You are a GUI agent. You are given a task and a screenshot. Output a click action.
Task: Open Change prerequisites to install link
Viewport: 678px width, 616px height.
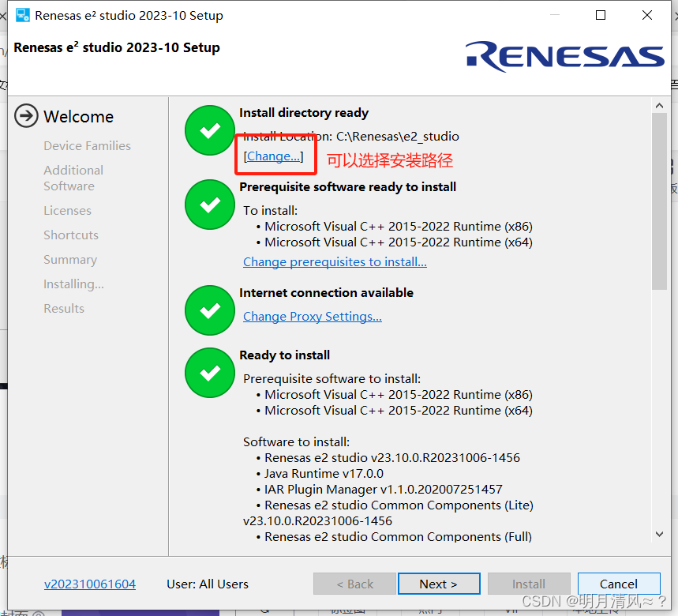335,261
